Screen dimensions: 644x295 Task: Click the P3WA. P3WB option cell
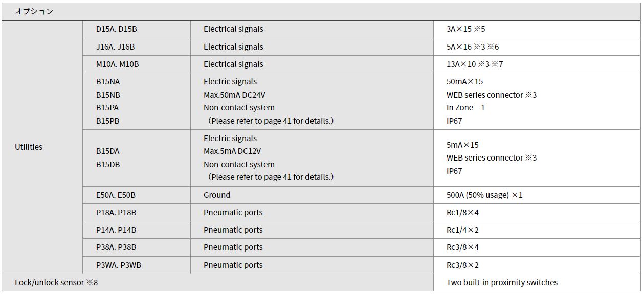tap(137, 265)
